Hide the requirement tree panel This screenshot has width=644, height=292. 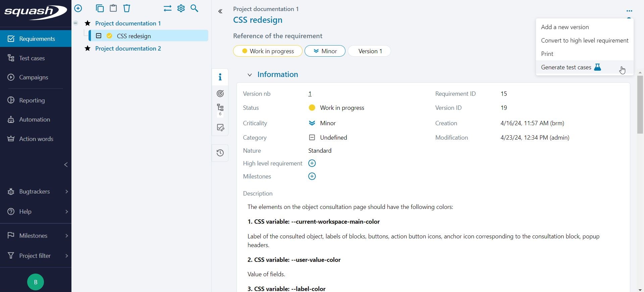tap(220, 12)
